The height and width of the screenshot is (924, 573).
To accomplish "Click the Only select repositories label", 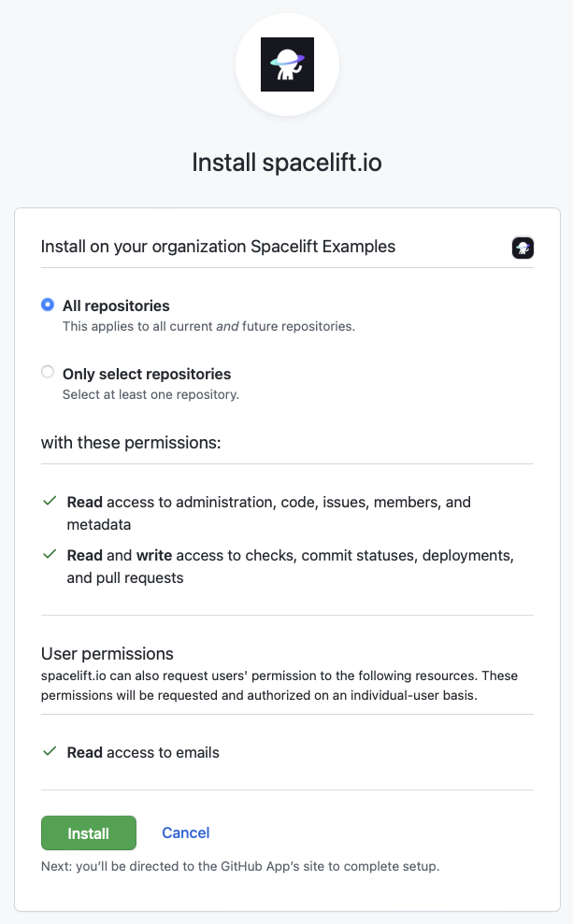I will [147, 375].
